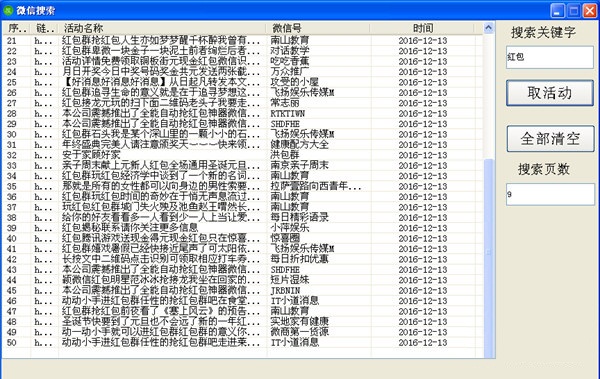Select the 安于家顾好家 row
Image resolution: width=600 pixels, height=379 pixels.
tap(243, 155)
